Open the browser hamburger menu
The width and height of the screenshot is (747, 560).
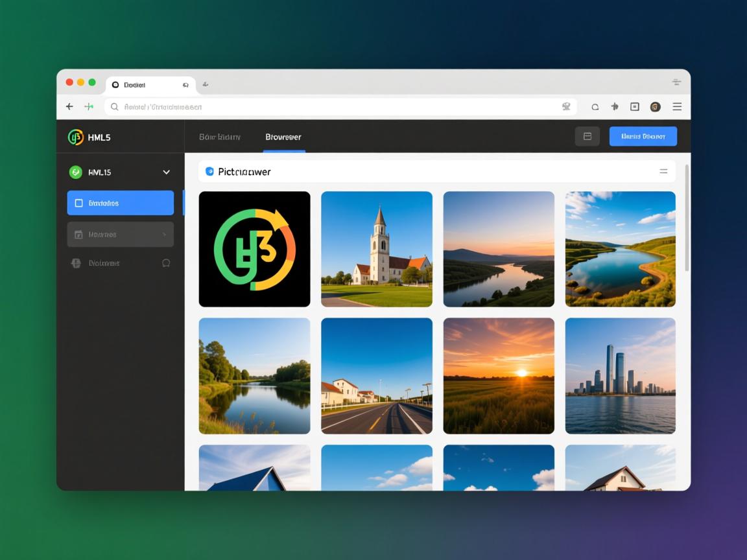677,106
